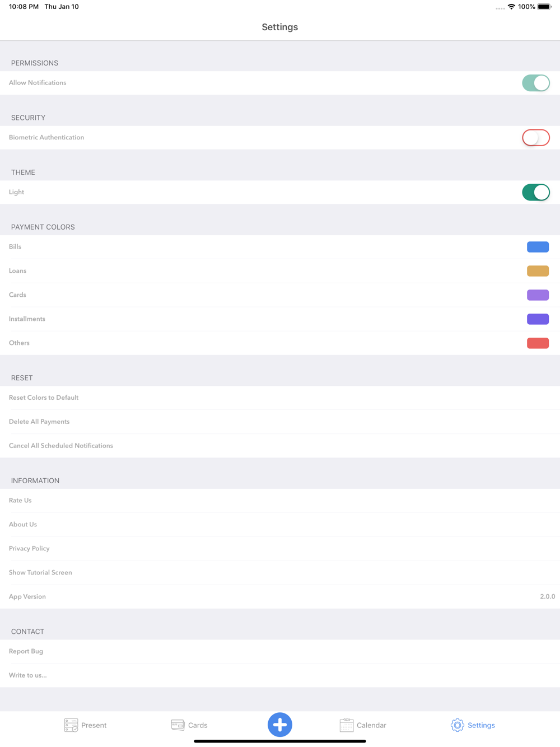Change the Bills blue color swatch
This screenshot has width=560, height=747.
(x=538, y=247)
